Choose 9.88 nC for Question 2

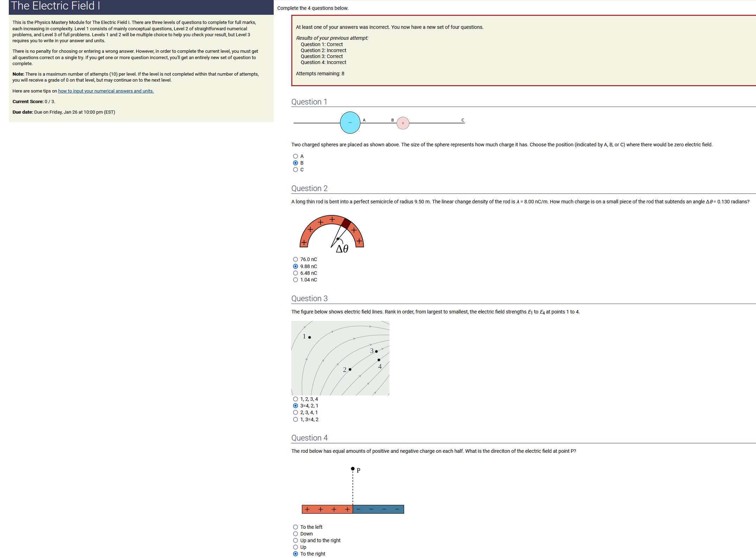click(296, 266)
